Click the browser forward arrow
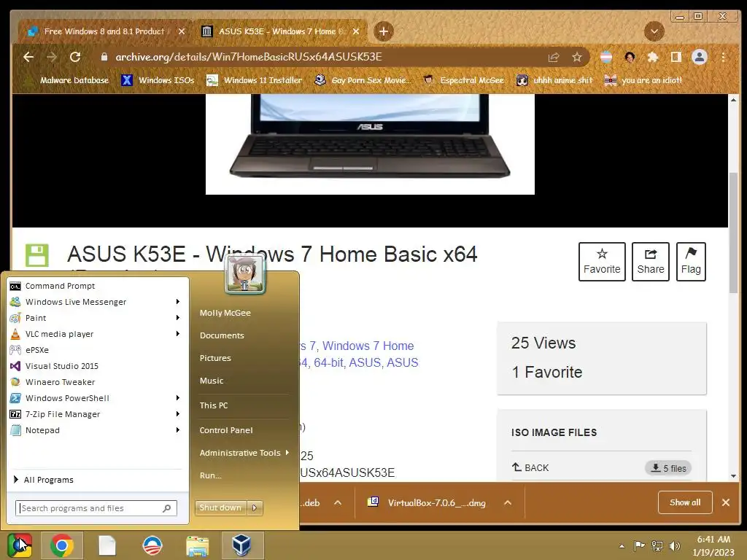Viewport: 747px width, 560px height. coord(52,57)
